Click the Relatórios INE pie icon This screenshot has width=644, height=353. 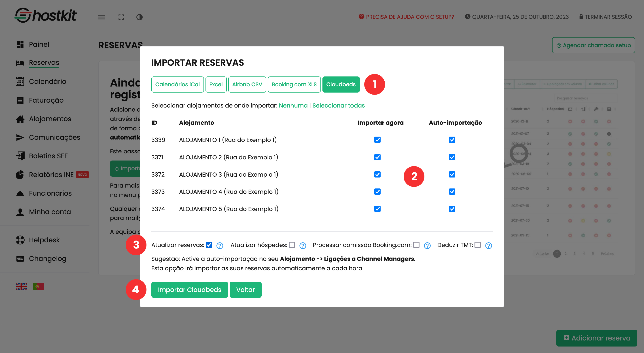20,175
